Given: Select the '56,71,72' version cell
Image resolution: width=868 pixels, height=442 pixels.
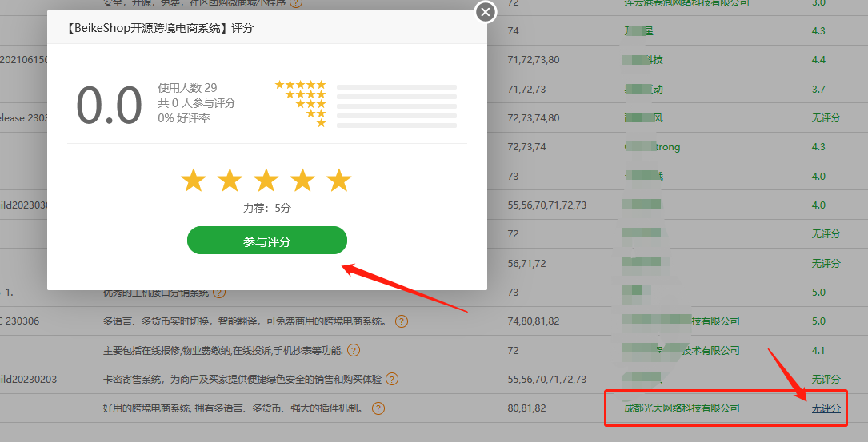Looking at the screenshot, I should click(526, 263).
